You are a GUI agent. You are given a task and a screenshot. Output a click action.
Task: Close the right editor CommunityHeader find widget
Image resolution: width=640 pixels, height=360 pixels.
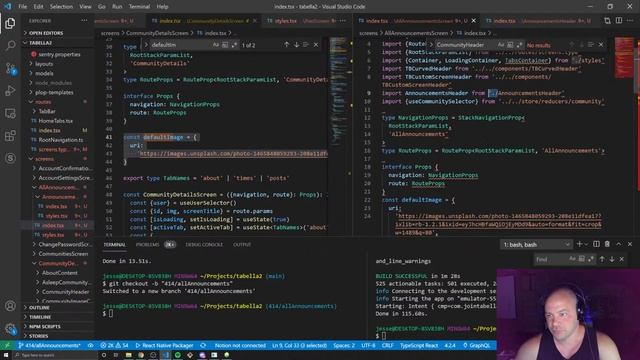tap(601, 45)
